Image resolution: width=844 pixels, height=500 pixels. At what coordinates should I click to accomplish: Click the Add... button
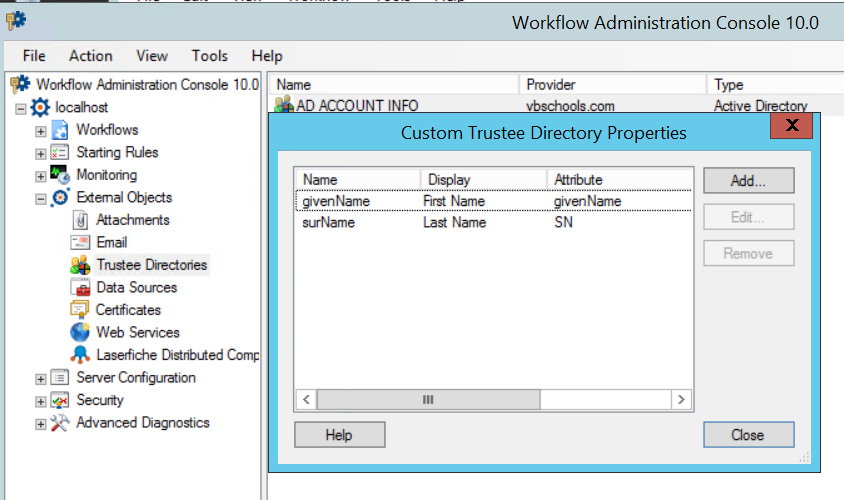(x=748, y=181)
